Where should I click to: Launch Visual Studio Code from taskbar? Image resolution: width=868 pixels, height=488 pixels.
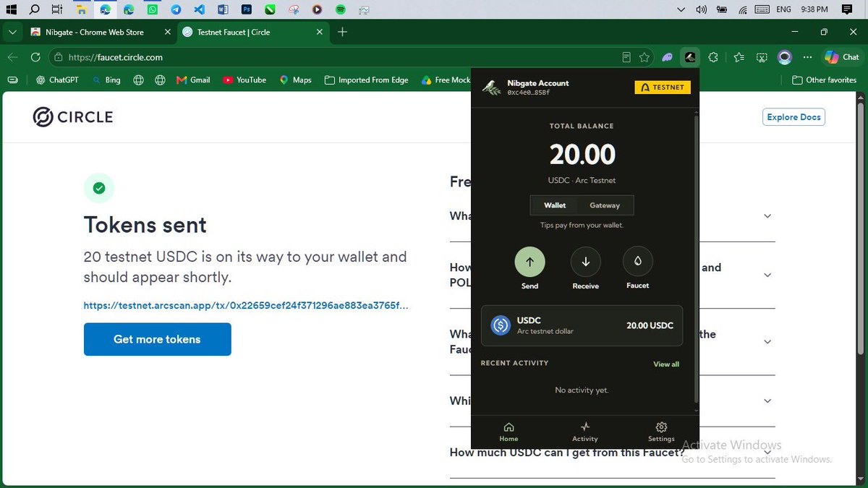(199, 10)
